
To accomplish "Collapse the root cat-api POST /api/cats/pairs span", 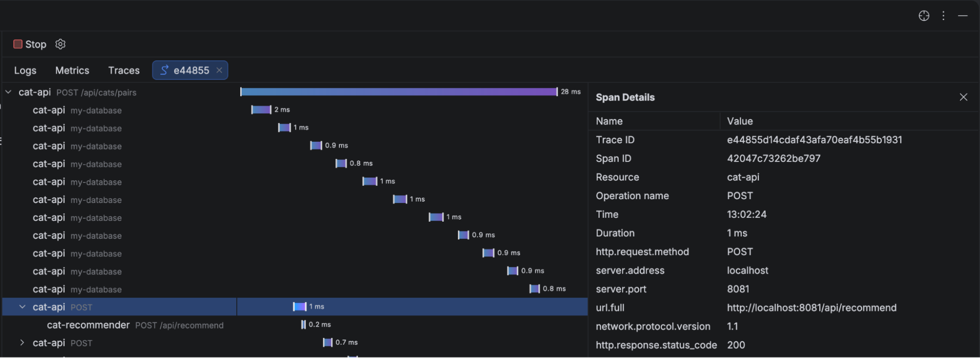I will 8,92.
